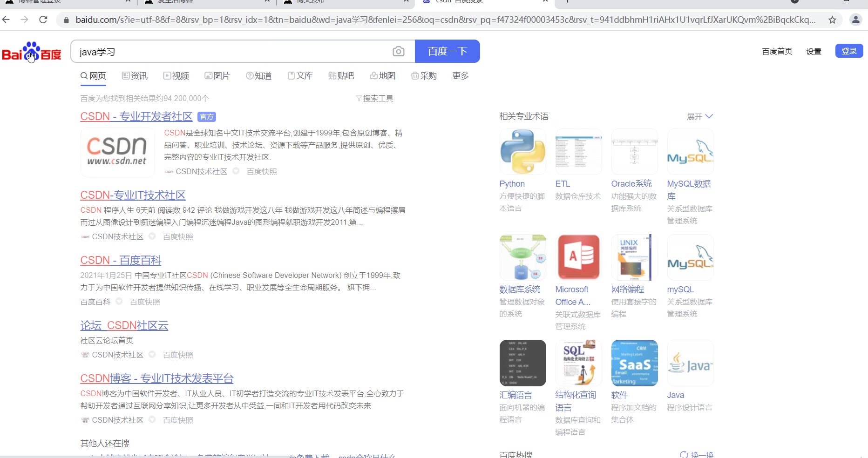Open the CSDN logo thumbnail
This screenshot has width=868, height=458.
click(x=117, y=152)
